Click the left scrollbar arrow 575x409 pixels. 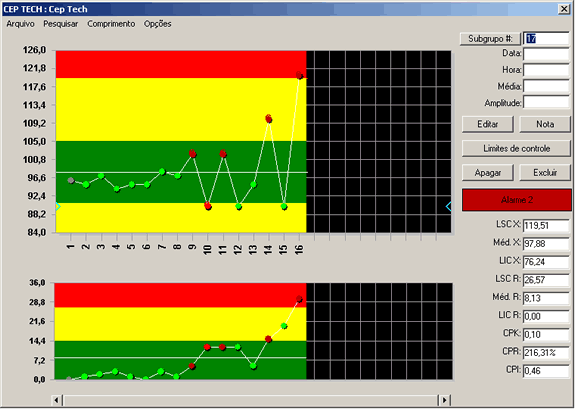click(x=57, y=400)
